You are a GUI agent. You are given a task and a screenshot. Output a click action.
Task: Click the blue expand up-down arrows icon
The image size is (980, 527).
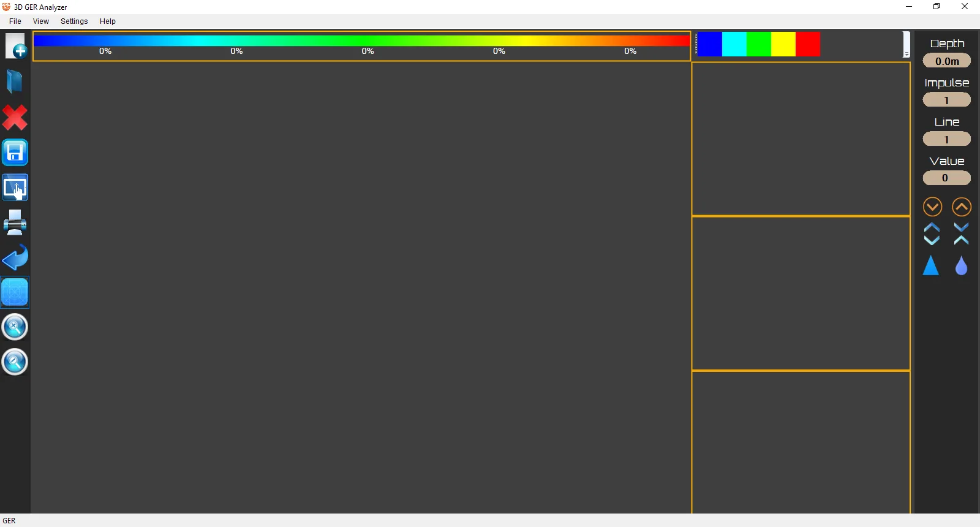click(x=932, y=234)
